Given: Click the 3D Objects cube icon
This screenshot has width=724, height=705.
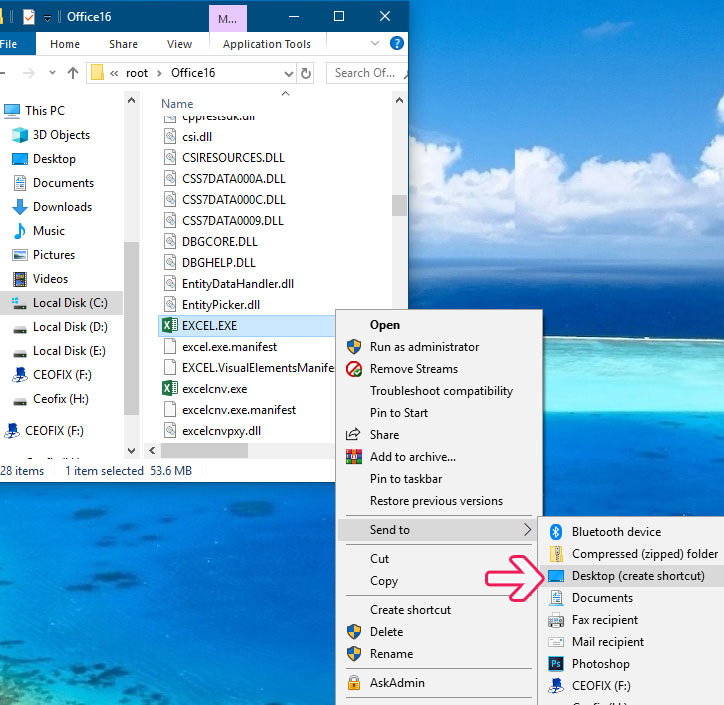Looking at the screenshot, I should coord(20,135).
